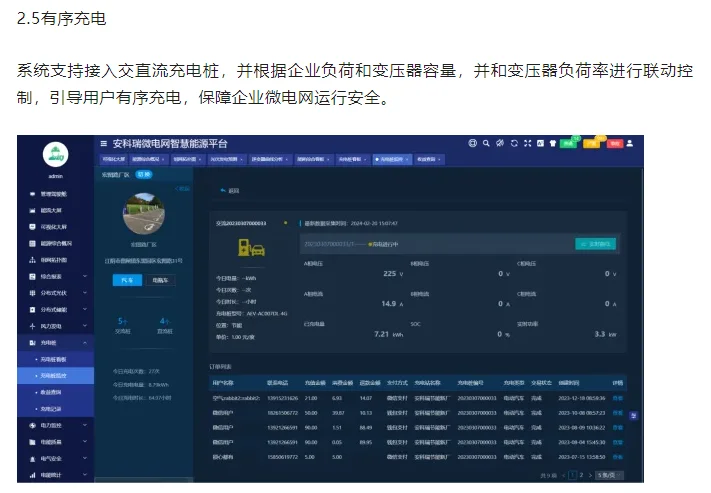Select the 汽车 vehicle type toggle
Screen dimensions: 711x493
coord(127,280)
